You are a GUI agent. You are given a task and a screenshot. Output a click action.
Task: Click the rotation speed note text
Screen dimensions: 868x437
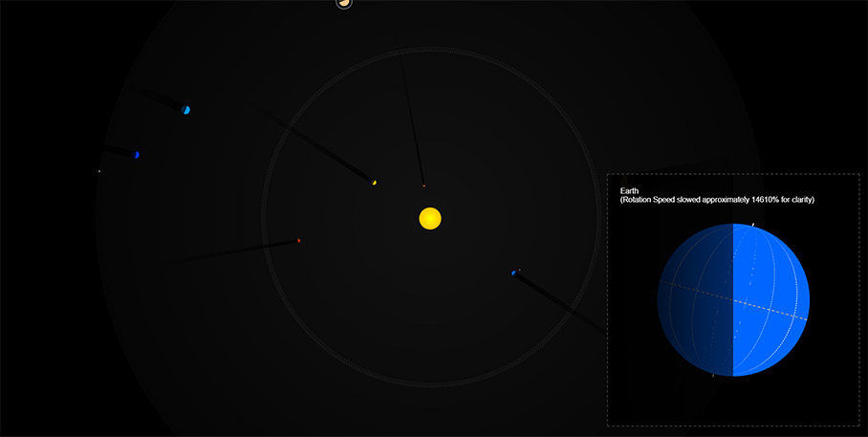[x=717, y=200]
